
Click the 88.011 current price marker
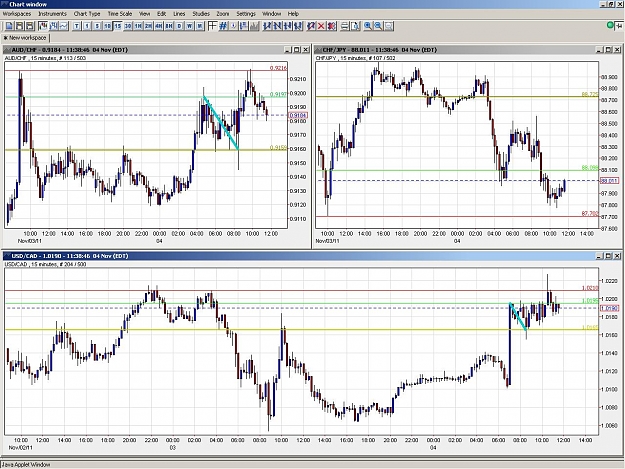coord(609,181)
